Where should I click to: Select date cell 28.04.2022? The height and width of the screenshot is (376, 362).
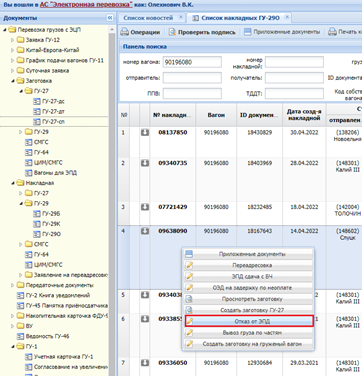[304, 163]
